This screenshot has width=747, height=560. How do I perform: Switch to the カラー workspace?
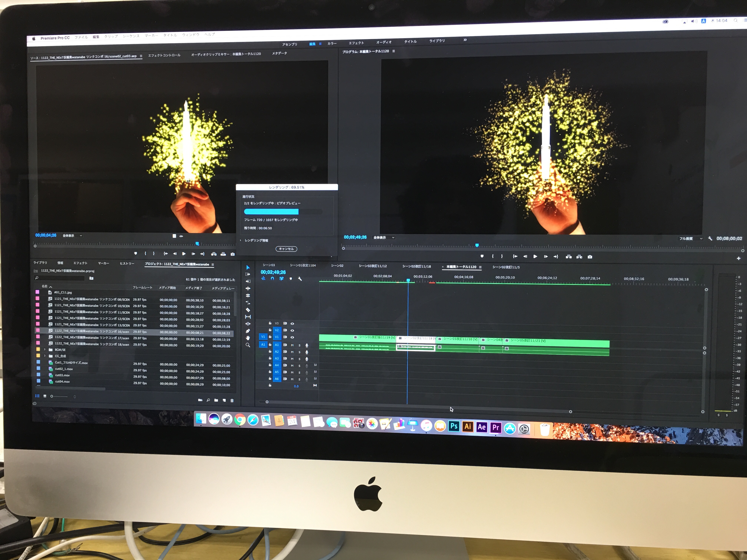click(332, 44)
